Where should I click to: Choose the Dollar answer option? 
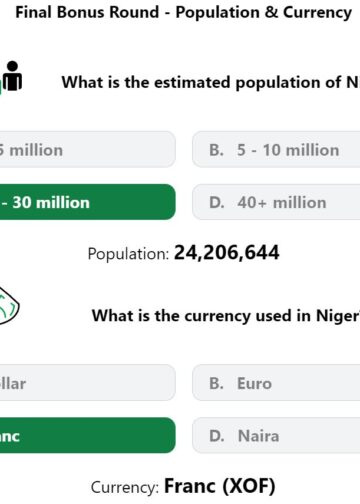point(88,383)
